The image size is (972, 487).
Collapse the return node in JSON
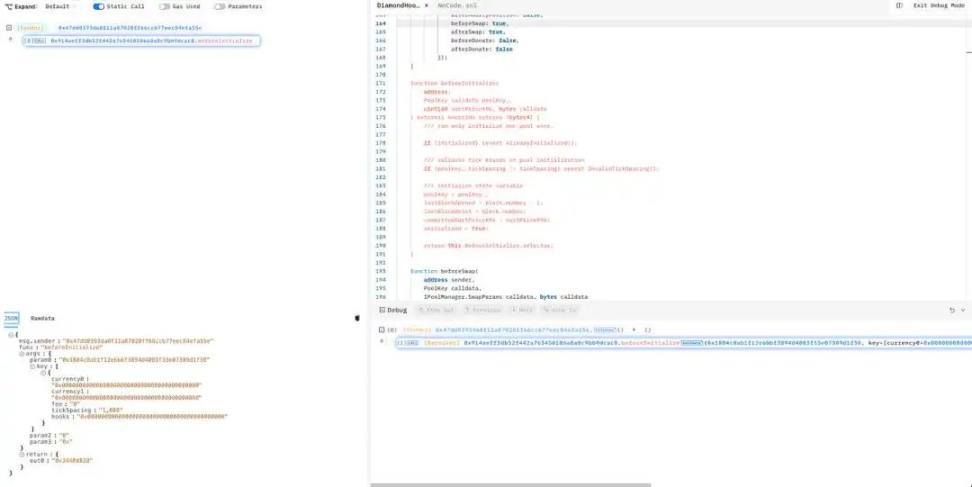pyautogui.click(x=22, y=452)
